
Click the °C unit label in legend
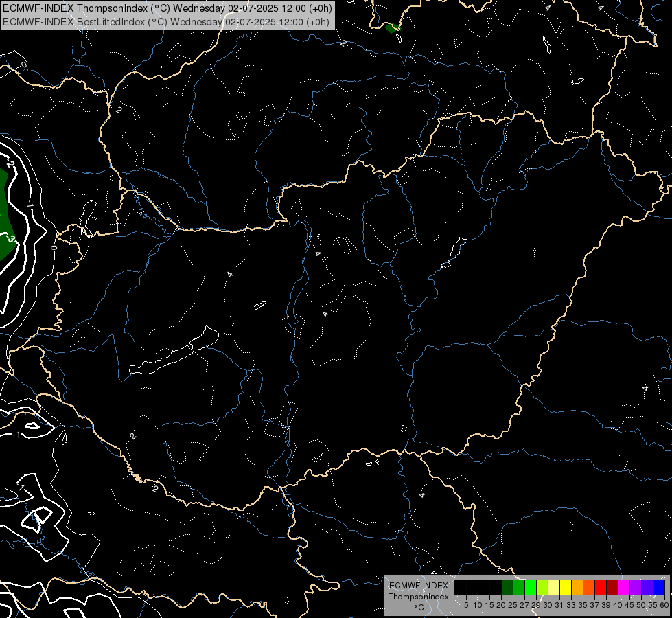pos(419,608)
